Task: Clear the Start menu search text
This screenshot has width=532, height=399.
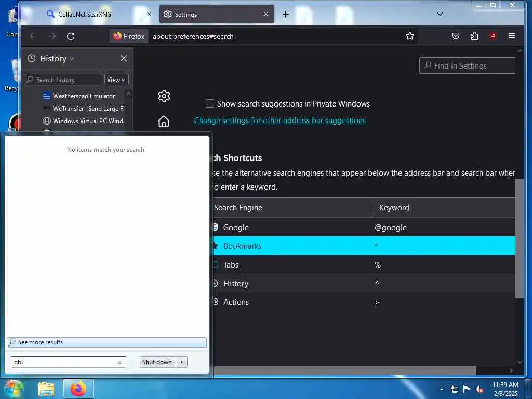Action: pos(119,362)
